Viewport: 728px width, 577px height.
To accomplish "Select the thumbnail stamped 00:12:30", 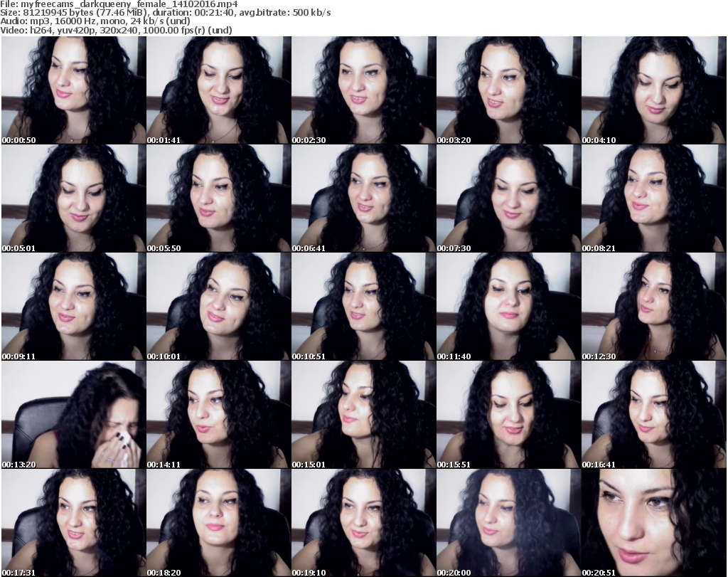I will 654,307.
